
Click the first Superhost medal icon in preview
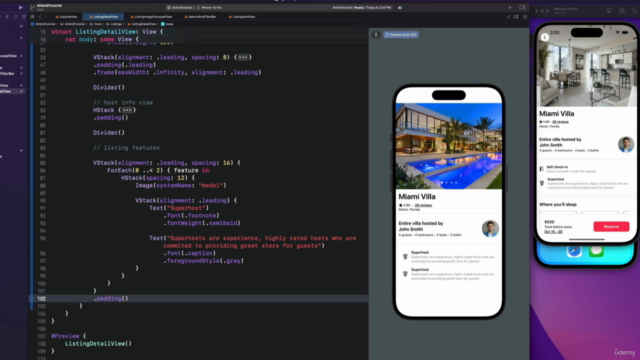tap(405, 256)
